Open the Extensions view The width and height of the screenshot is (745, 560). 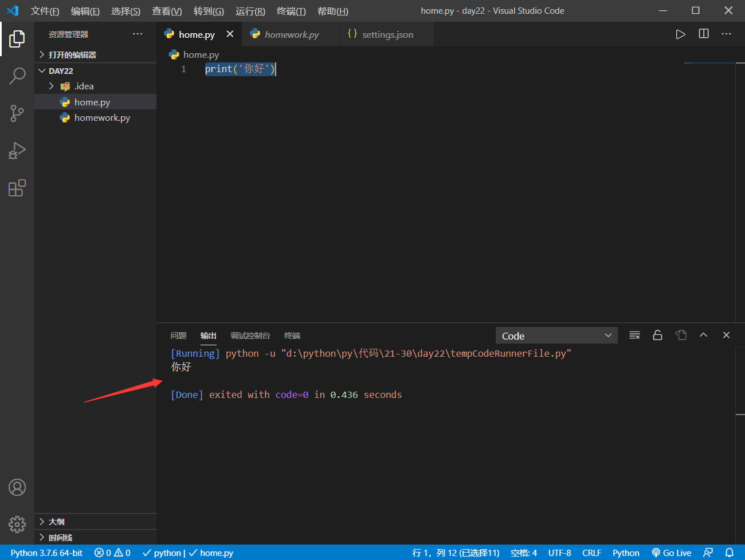(x=17, y=188)
